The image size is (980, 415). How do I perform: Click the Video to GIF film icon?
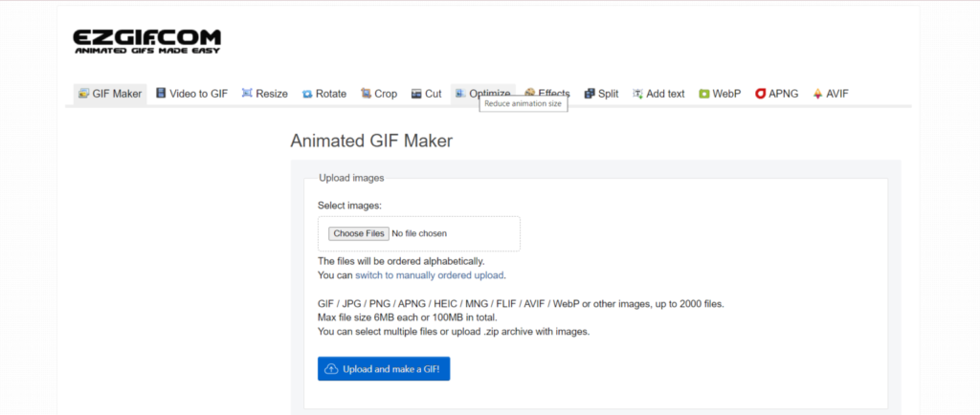pos(161,94)
